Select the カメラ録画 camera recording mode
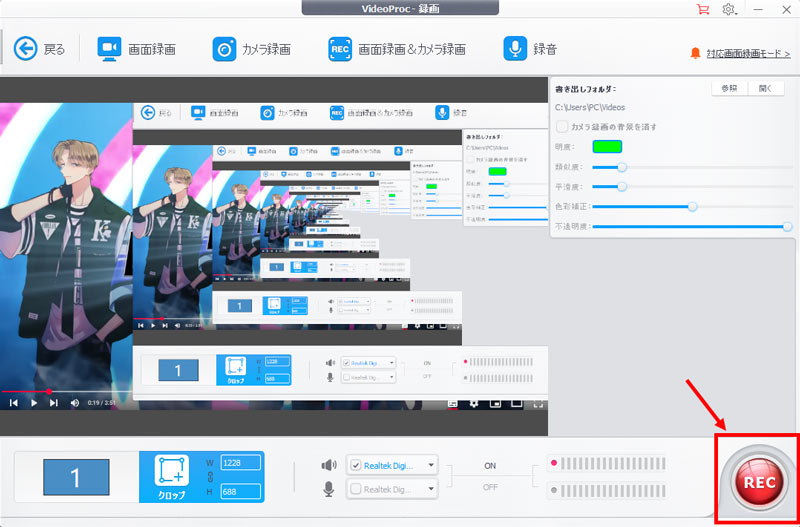The image size is (800, 527). point(252,49)
